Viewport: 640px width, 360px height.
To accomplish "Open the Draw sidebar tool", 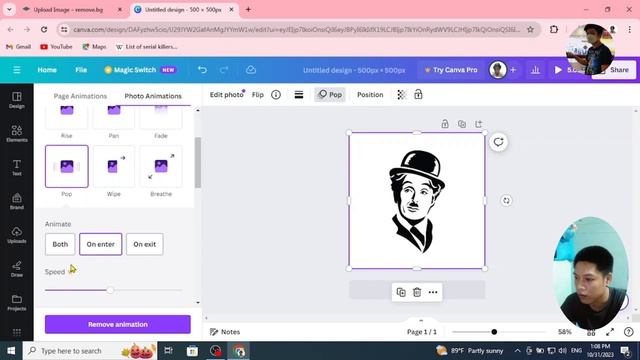I will tap(17, 269).
